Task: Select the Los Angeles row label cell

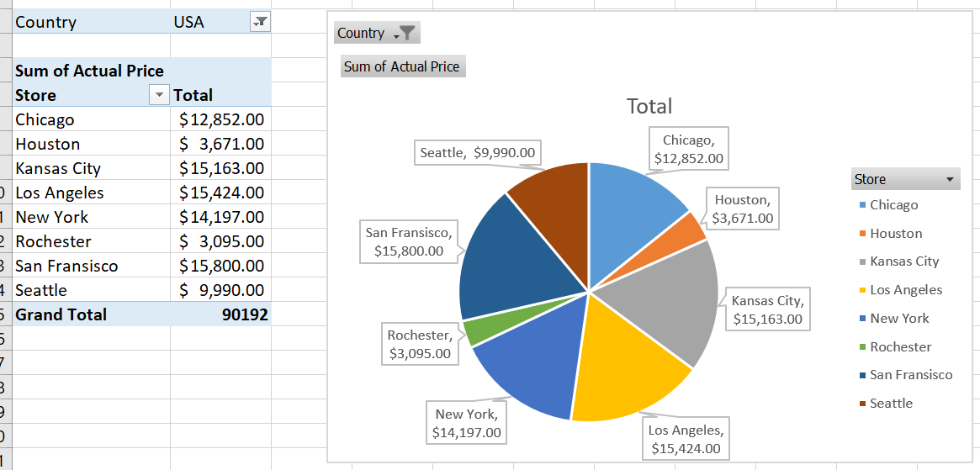Action: click(x=91, y=193)
